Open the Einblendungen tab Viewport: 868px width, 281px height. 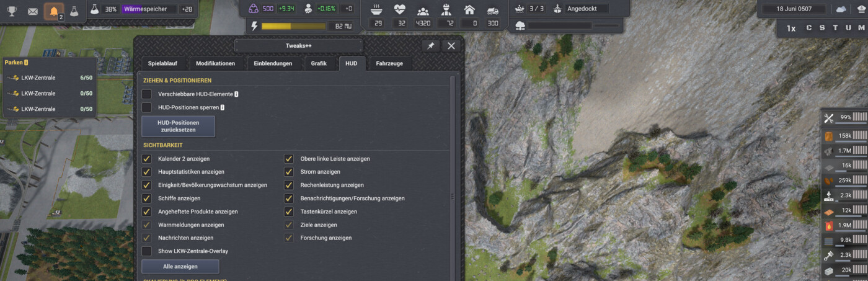tap(273, 63)
